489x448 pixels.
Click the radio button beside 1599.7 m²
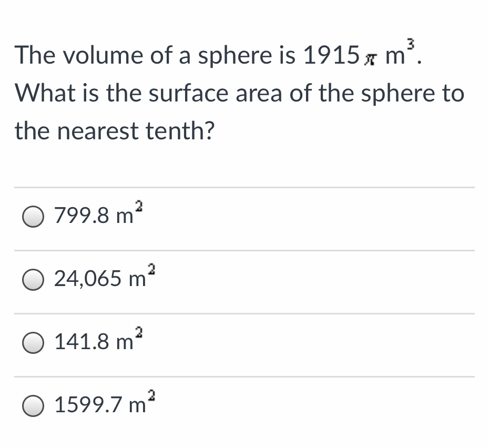coord(33,405)
